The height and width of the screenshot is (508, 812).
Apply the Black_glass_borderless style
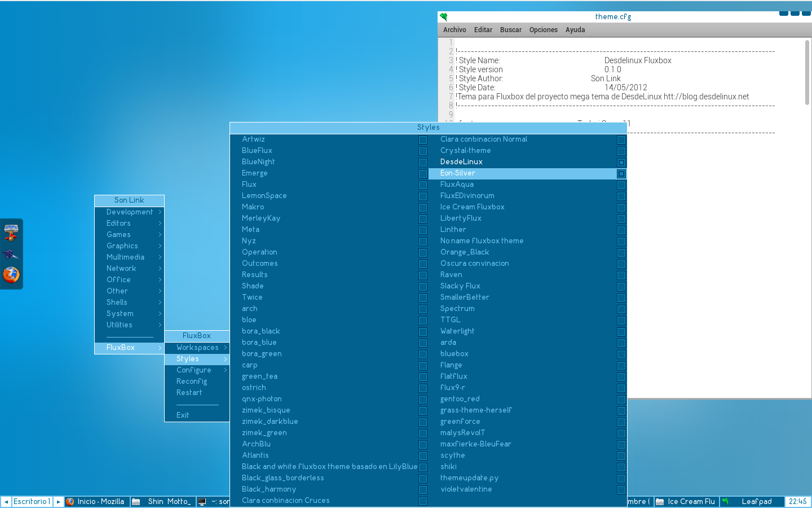[x=329, y=478]
